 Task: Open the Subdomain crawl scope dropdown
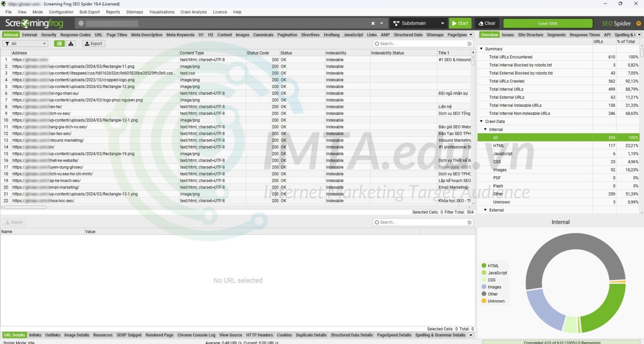418,23
